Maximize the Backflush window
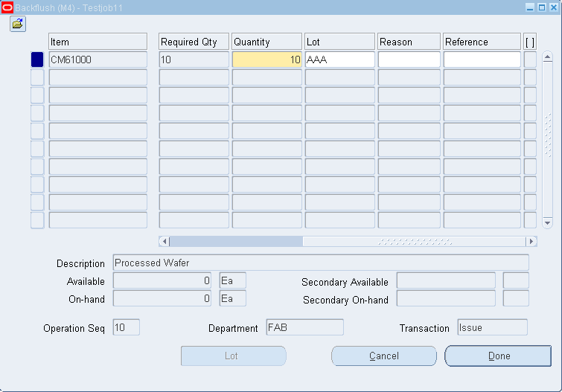 coord(542,7)
